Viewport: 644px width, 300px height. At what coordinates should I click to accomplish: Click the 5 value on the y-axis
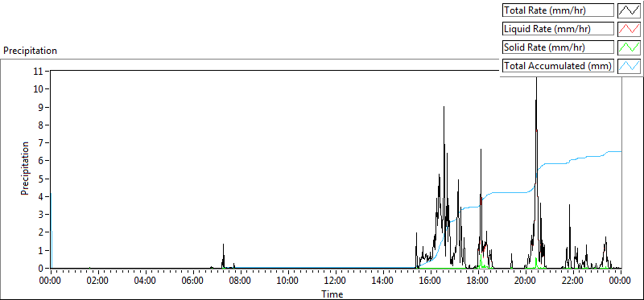[x=42, y=179]
